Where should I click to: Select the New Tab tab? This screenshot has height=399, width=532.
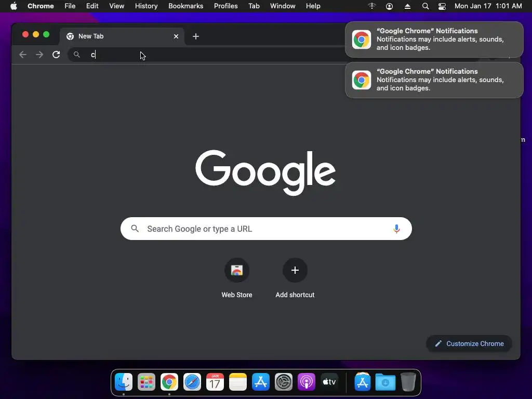[x=122, y=36]
